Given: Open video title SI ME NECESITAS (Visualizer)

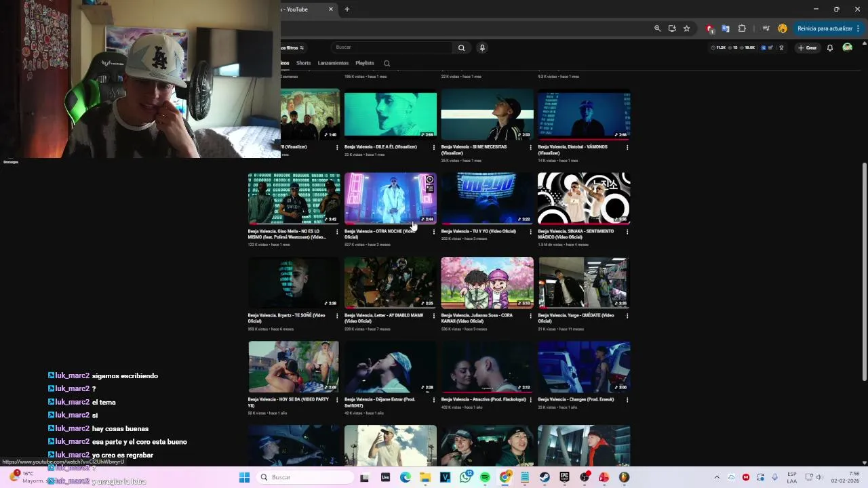Looking at the screenshot, I should [x=474, y=150].
